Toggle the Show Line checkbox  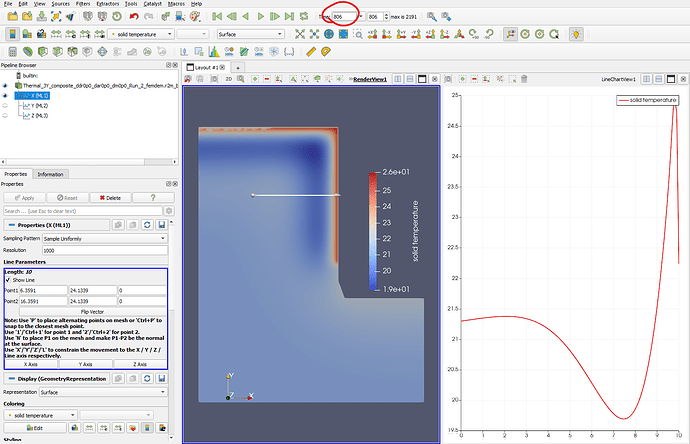pos(8,280)
